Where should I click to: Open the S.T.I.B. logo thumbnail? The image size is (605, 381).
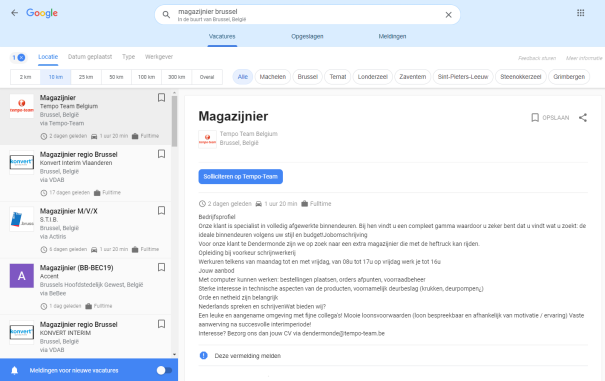tap(22, 219)
